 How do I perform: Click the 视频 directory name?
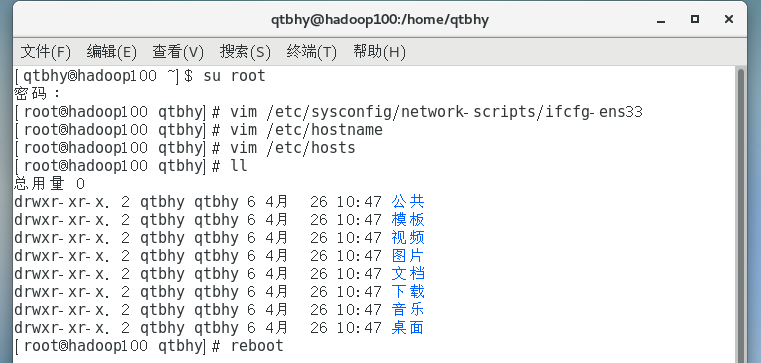click(x=408, y=238)
